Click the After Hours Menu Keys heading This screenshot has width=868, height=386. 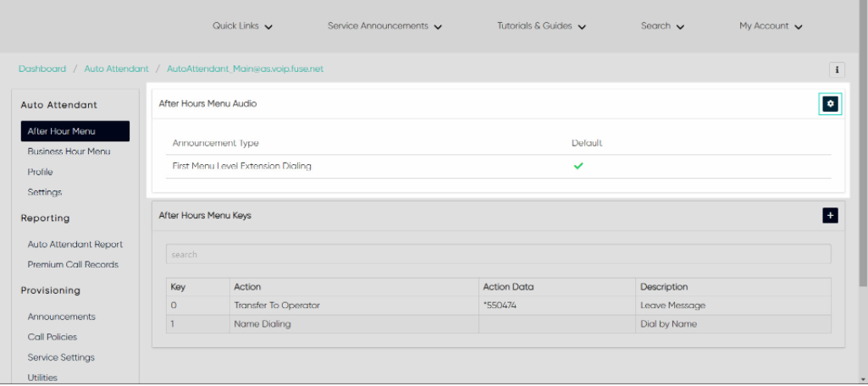tap(205, 216)
